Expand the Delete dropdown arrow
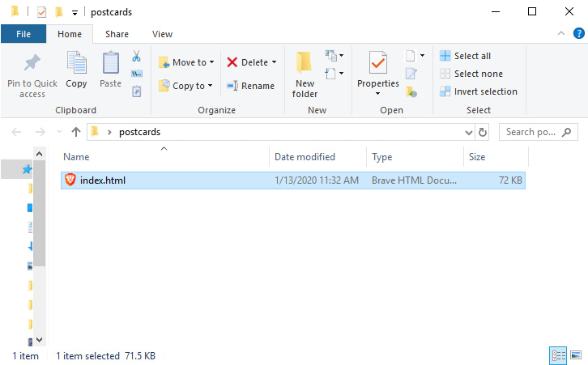Screen dimensions: 588x365 tap(274, 62)
